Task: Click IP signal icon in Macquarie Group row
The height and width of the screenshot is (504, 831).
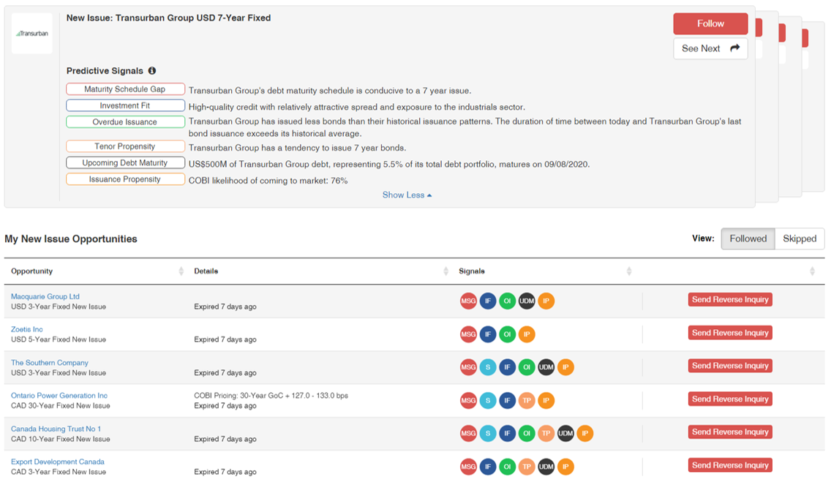Action: [x=546, y=301]
